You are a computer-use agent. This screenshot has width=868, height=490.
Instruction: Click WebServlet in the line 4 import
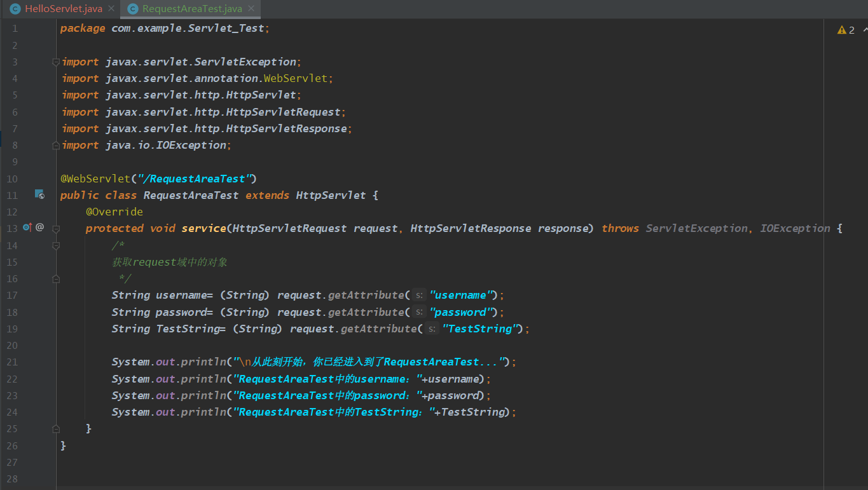pyautogui.click(x=296, y=79)
